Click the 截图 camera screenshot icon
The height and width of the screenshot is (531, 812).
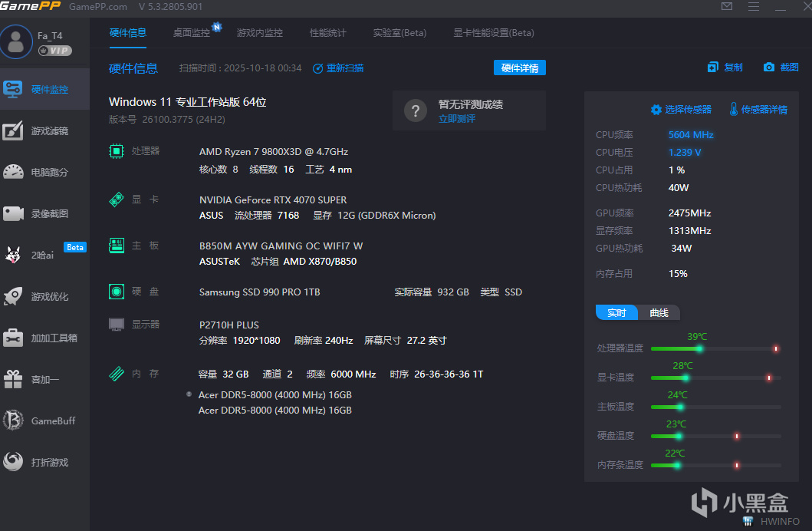(x=769, y=68)
